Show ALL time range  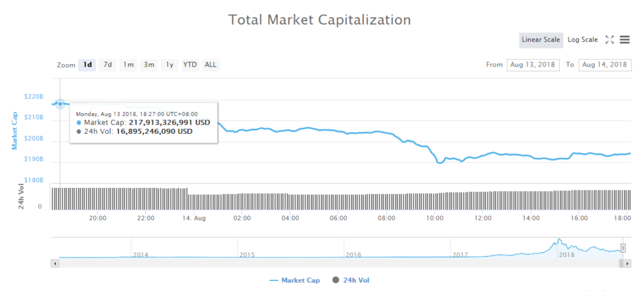click(x=211, y=65)
